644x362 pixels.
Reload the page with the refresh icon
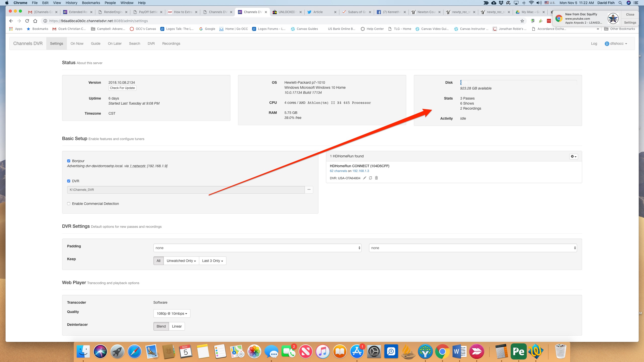[x=27, y=21]
